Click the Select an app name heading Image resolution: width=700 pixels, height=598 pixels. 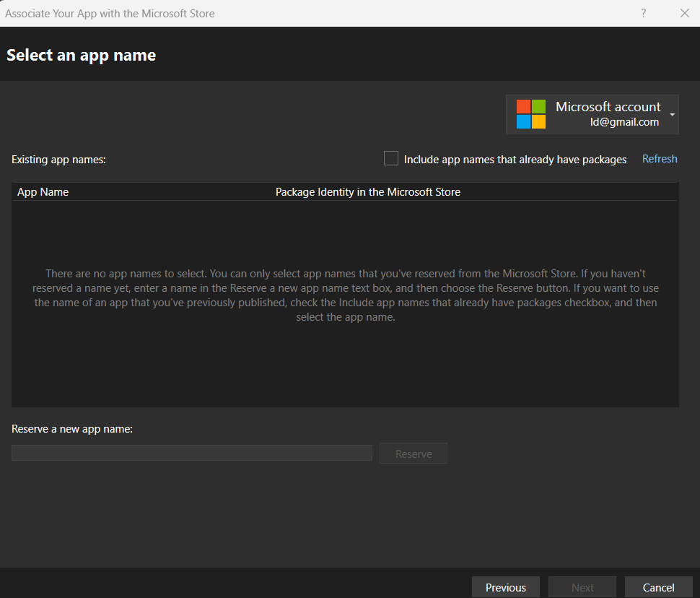81,54
